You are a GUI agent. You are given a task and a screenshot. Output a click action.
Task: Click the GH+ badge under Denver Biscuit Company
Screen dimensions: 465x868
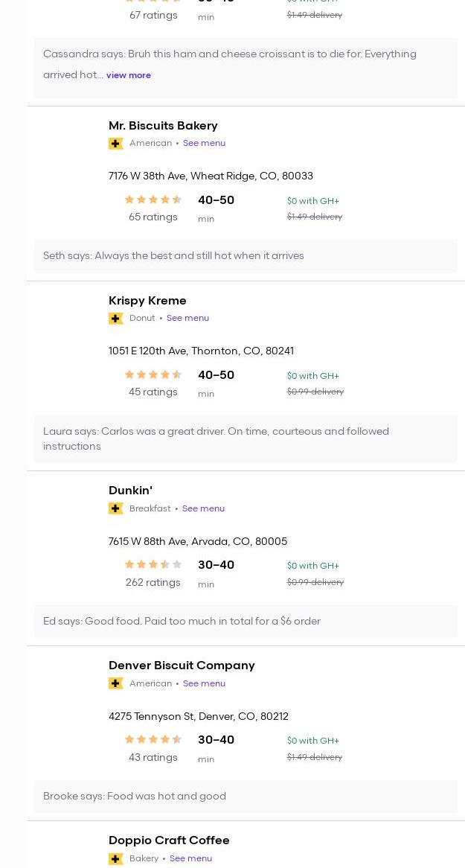pos(115,683)
